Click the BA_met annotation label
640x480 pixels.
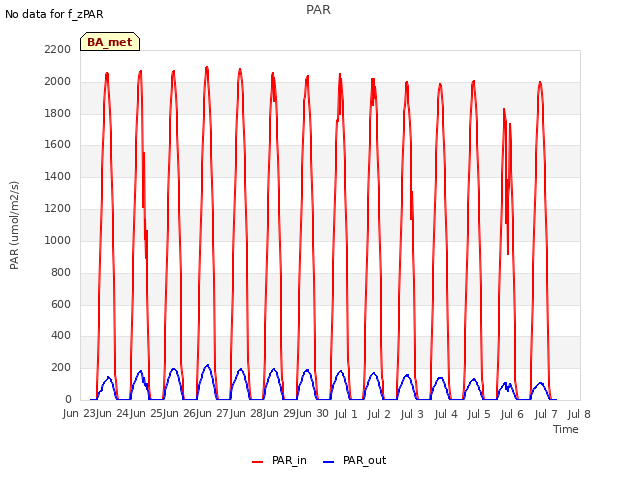click(x=110, y=42)
